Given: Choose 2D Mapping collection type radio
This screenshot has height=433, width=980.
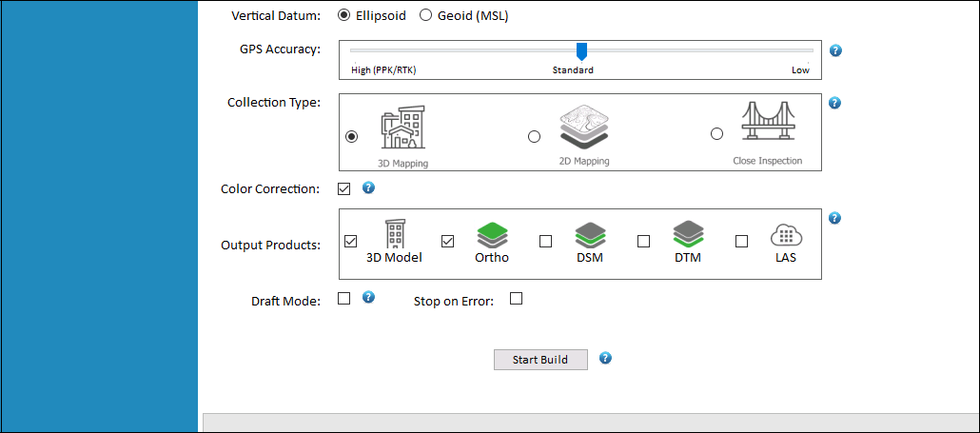Looking at the screenshot, I should 535,136.
